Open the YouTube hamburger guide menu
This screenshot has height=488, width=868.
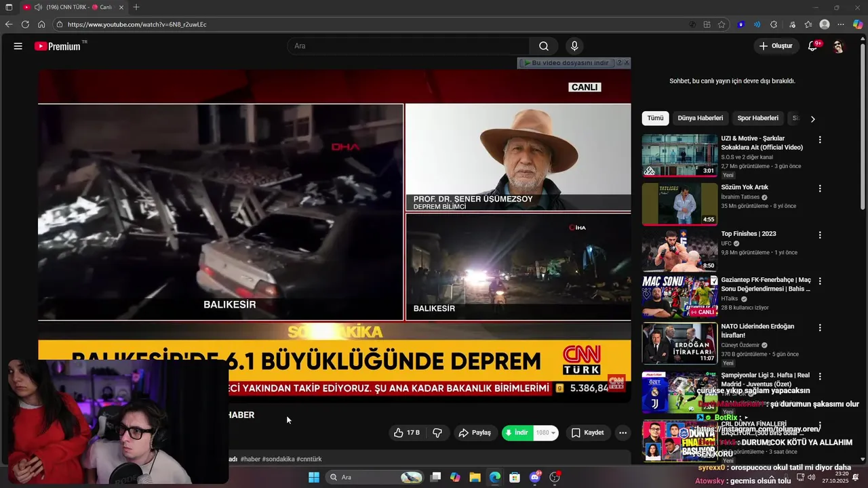(18, 46)
